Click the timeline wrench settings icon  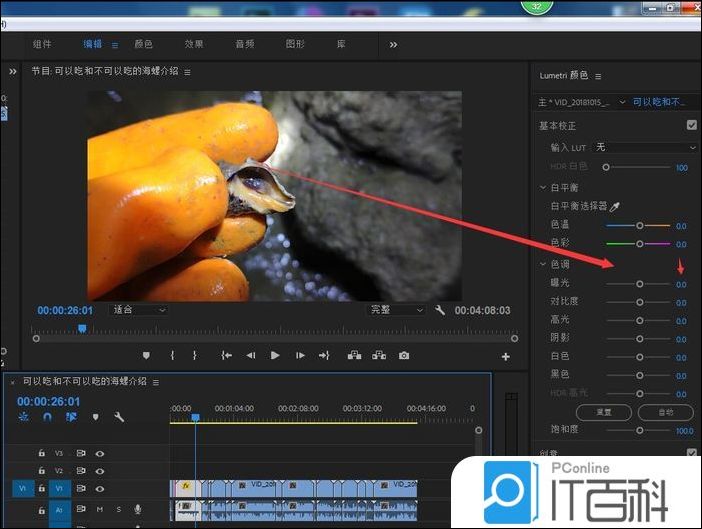(119, 417)
